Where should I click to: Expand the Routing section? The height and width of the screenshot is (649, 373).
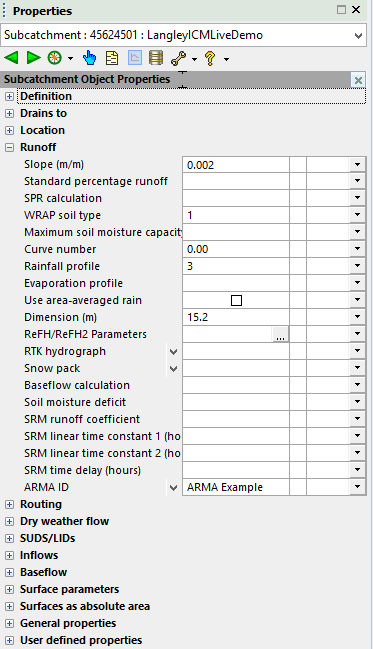click(x=9, y=505)
